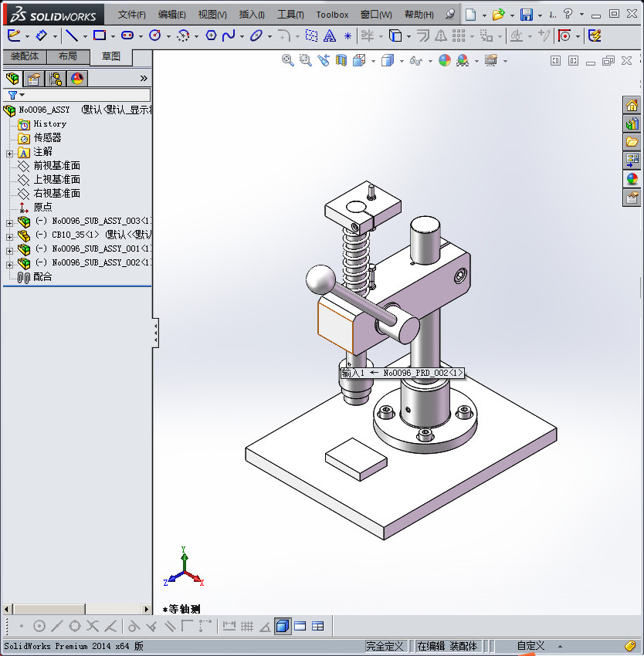Select the 配合 mates folder
The image size is (644, 656).
click(x=35, y=276)
